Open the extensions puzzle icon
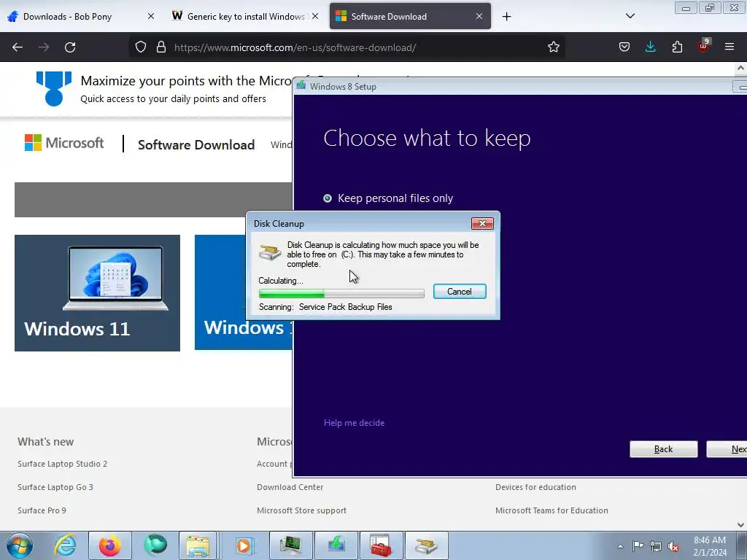Viewport: 747px width, 560px height. pos(677,47)
